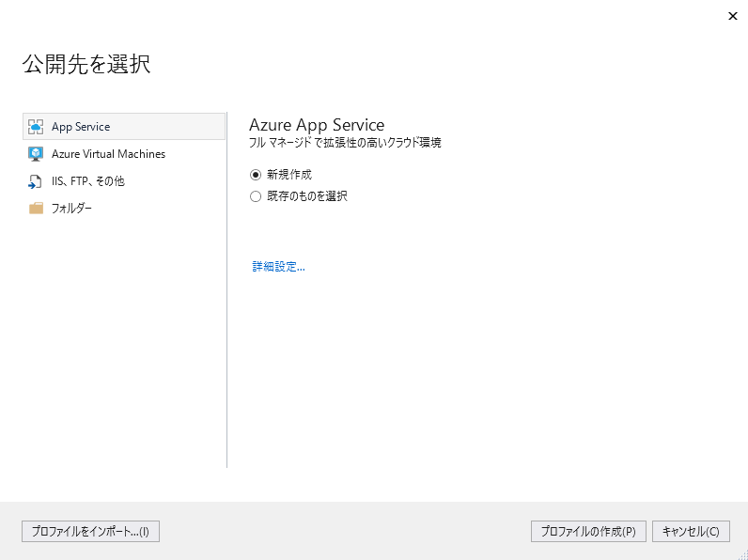
Task: Close the dialog with the X button
Action: [732, 16]
